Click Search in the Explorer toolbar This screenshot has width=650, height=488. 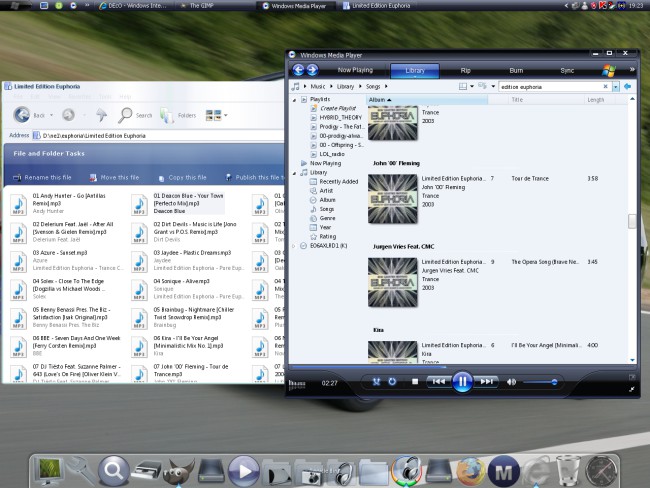pos(135,115)
